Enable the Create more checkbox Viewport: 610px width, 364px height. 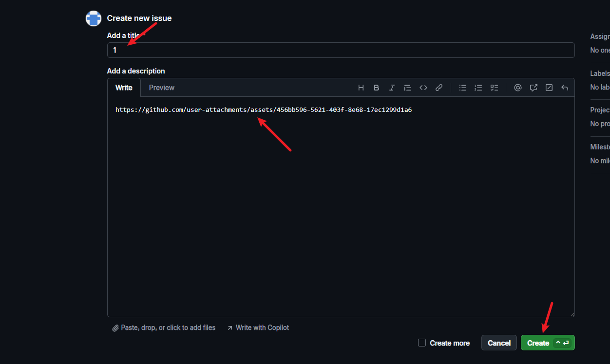tap(422, 343)
